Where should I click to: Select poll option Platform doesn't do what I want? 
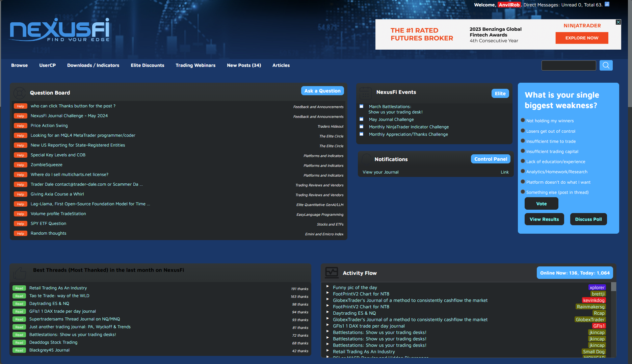(523, 182)
